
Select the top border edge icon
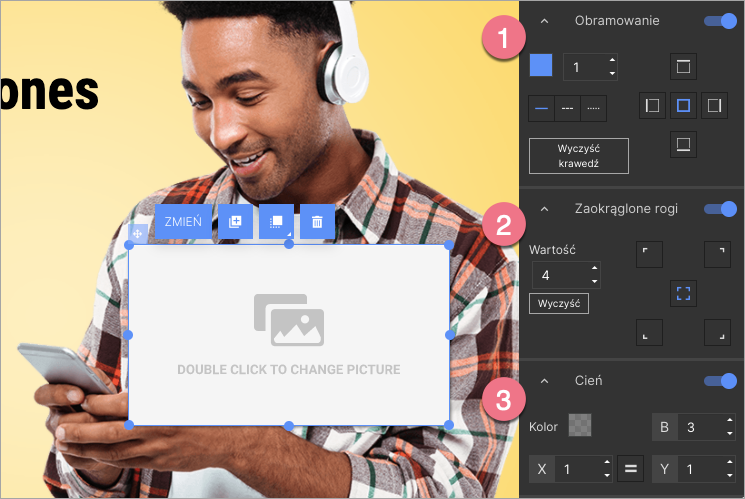[683, 67]
